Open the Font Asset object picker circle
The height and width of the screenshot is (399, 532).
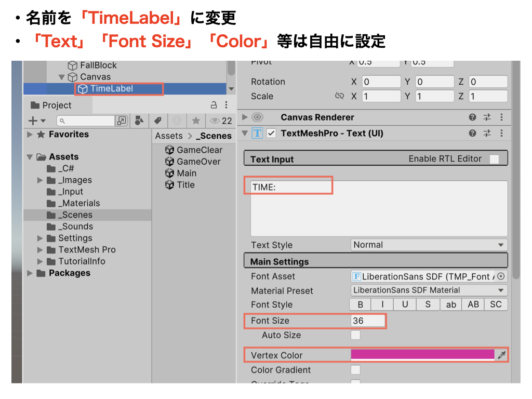tap(501, 276)
